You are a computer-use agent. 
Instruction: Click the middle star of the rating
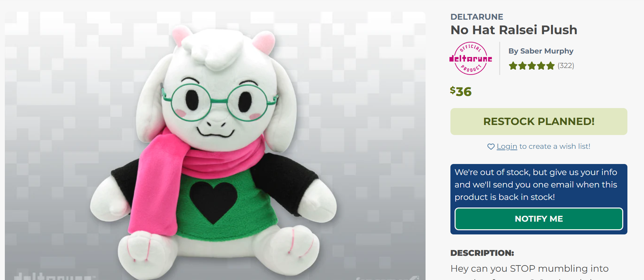(532, 66)
